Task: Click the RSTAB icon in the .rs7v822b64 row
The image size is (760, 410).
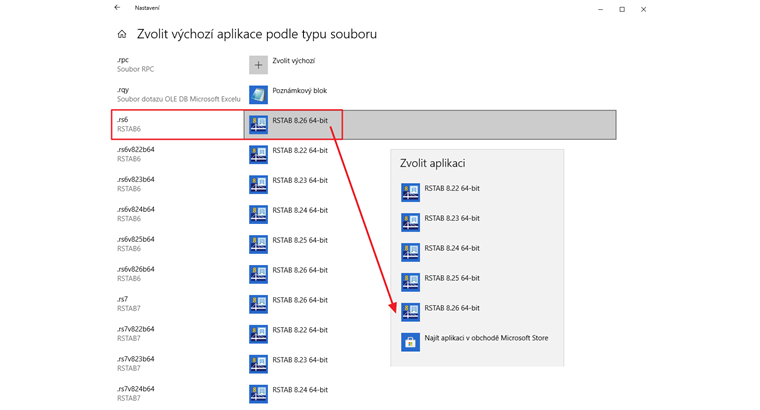Action: point(258,334)
